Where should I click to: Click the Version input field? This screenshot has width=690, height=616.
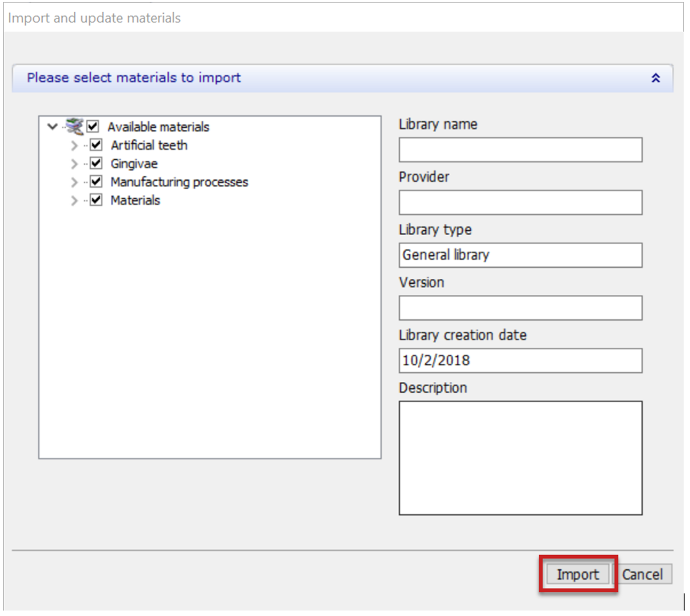[x=521, y=308]
